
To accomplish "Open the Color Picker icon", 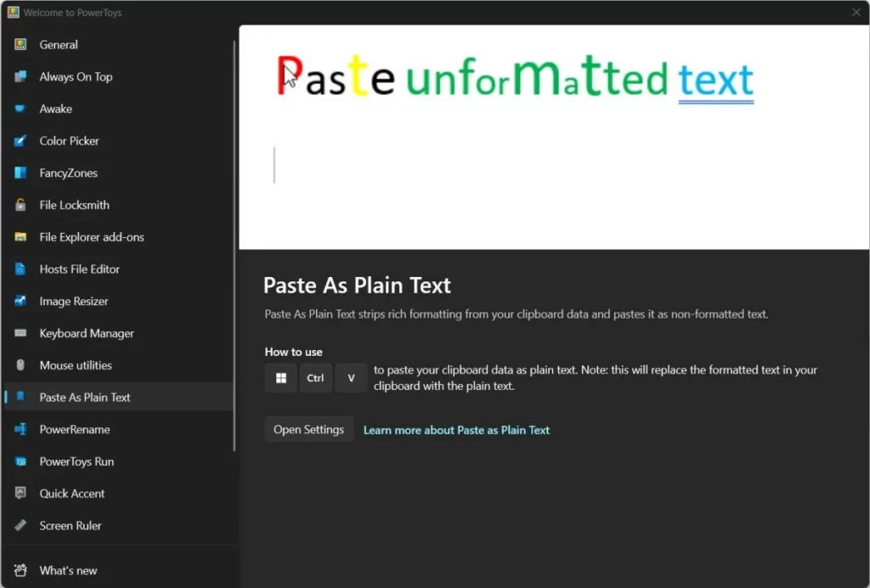I will (20, 141).
